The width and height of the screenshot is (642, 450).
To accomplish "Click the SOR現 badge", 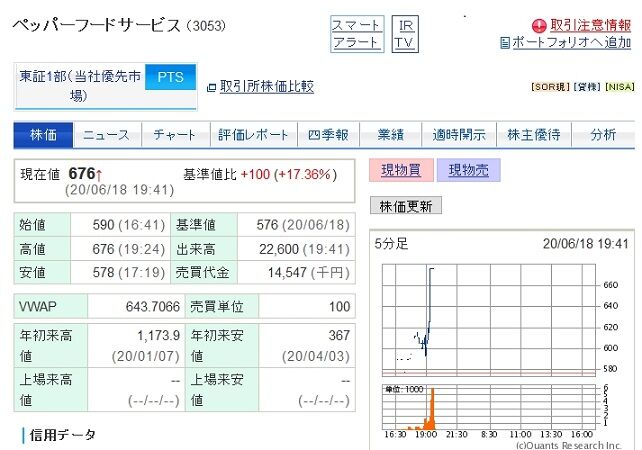I will point(550,87).
